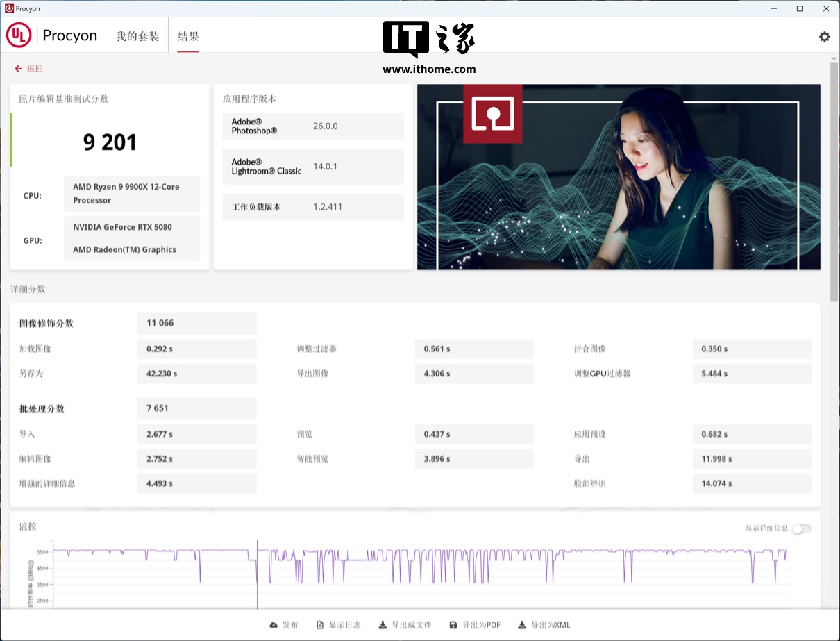
Task: Click the overall score 9 201
Action: [x=110, y=142]
